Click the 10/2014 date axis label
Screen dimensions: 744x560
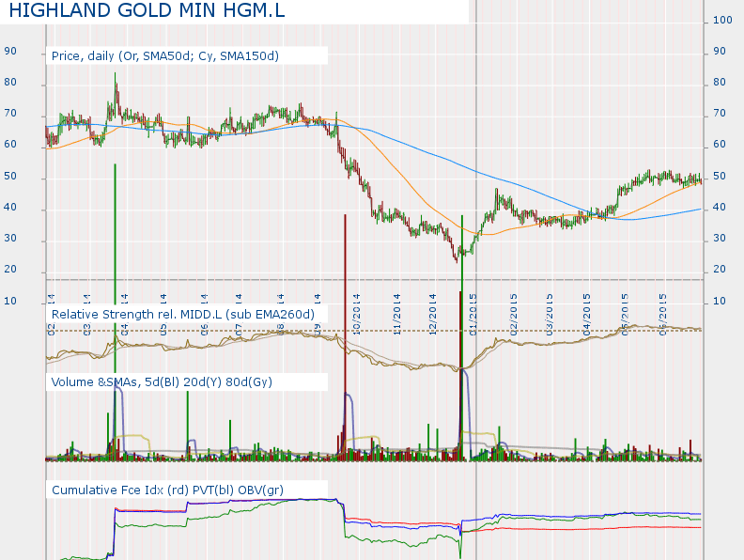tap(356, 315)
